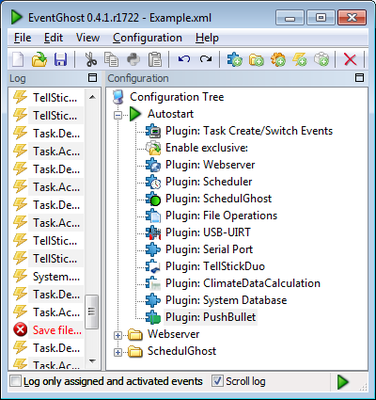Click the New file toolbar icon
Viewport: 376px width, 400px height.
pyautogui.click(x=18, y=60)
